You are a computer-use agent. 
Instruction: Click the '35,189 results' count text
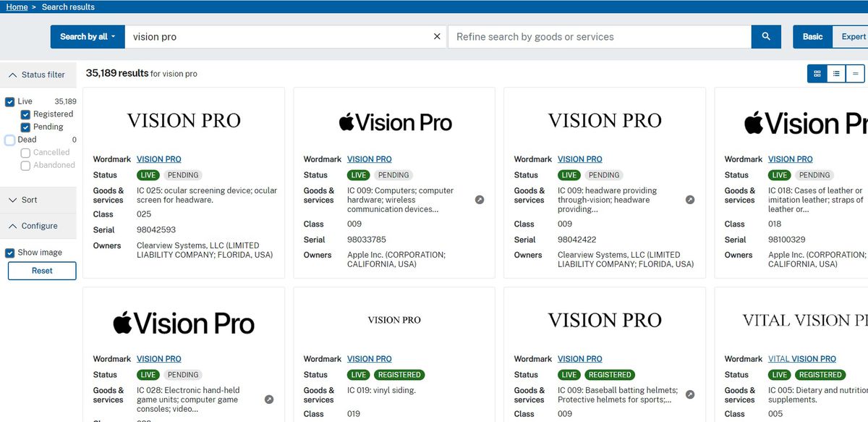click(x=117, y=73)
